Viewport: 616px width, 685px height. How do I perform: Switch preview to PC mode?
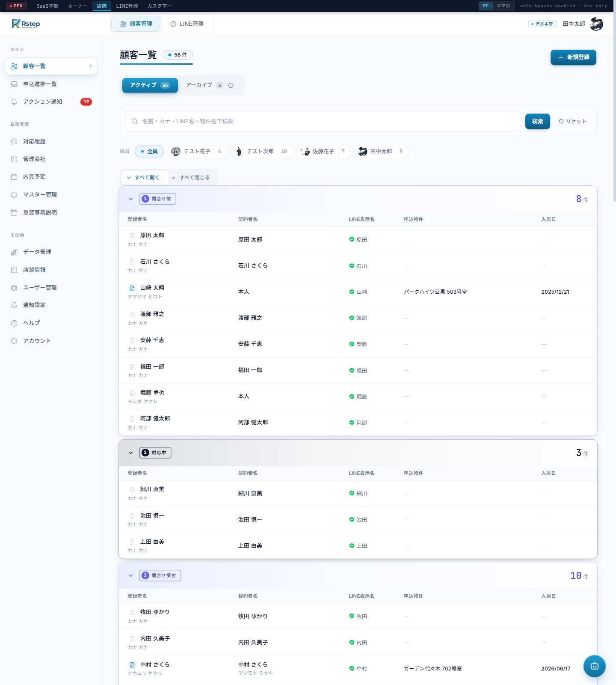(x=486, y=6)
